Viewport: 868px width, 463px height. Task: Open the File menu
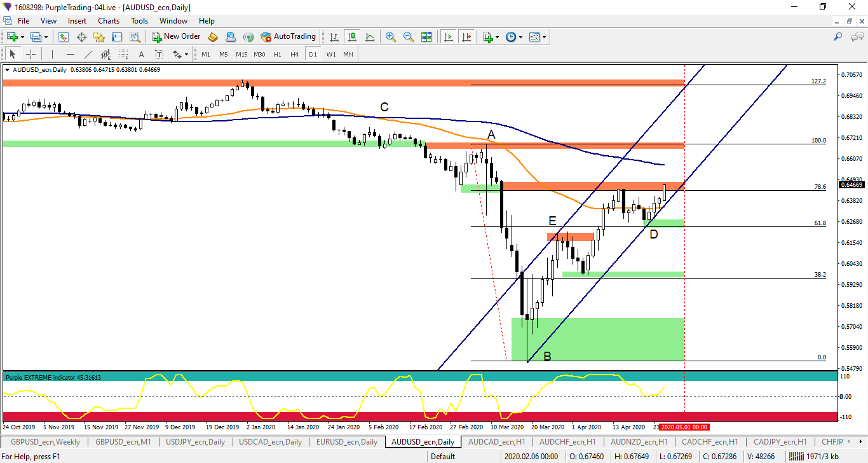[x=24, y=21]
